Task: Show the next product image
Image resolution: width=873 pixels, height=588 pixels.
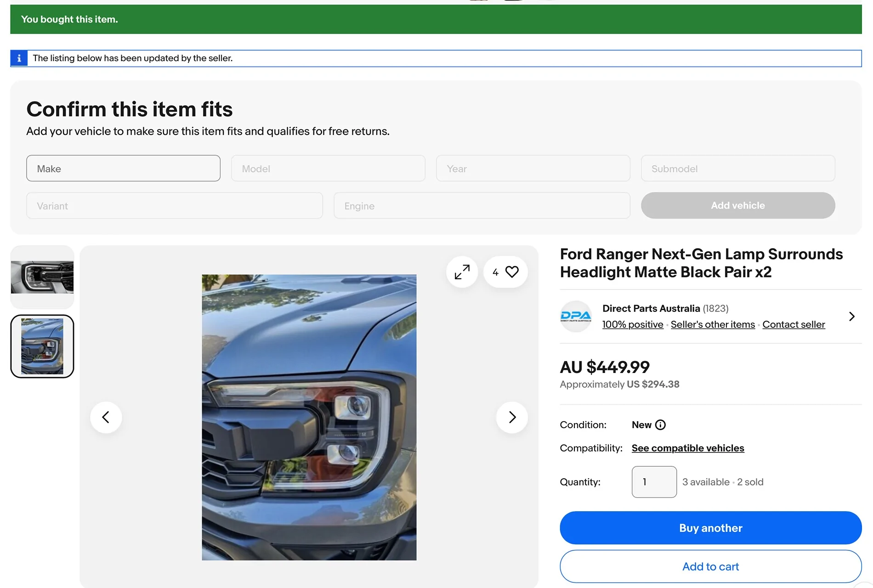Action: click(512, 417)
